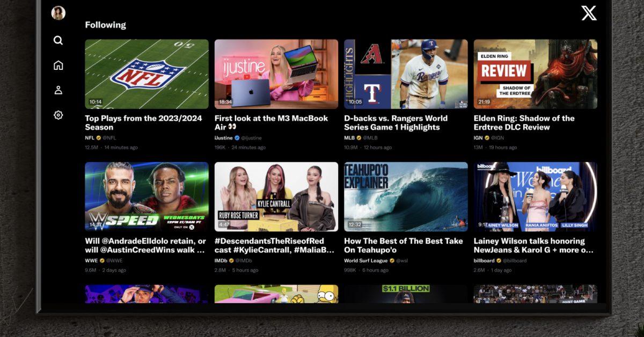Click the "21:19" duration badge

(x=484, y=101)
